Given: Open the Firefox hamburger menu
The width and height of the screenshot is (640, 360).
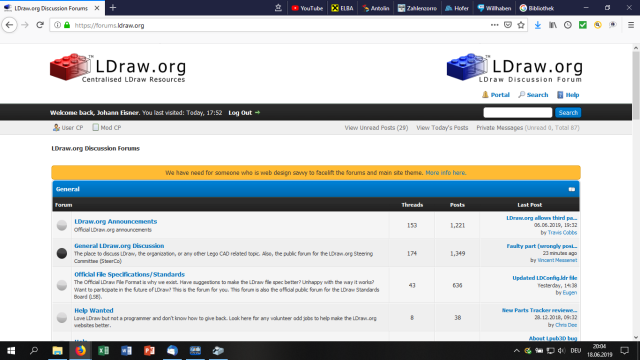Looking at the screenshot, I should [x=631, y=25].
